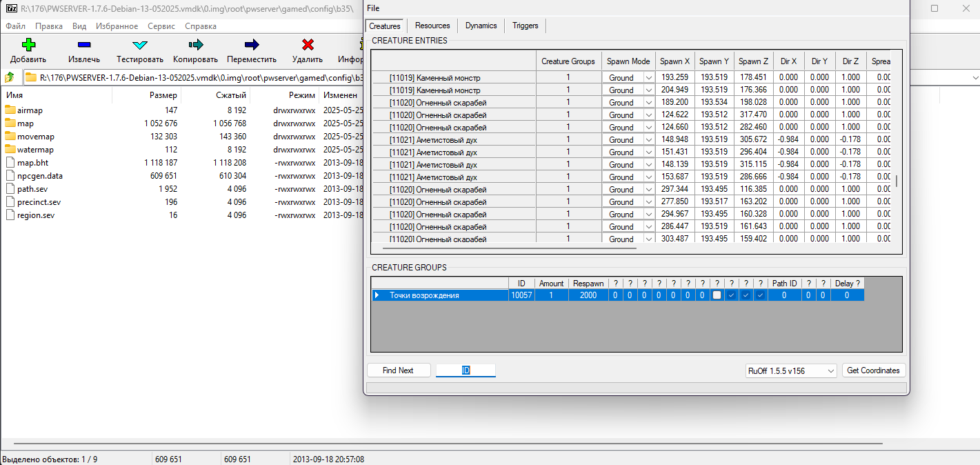Select the path.sev file icon
This screenshot has height=465, width=980.
click(10, 189)
